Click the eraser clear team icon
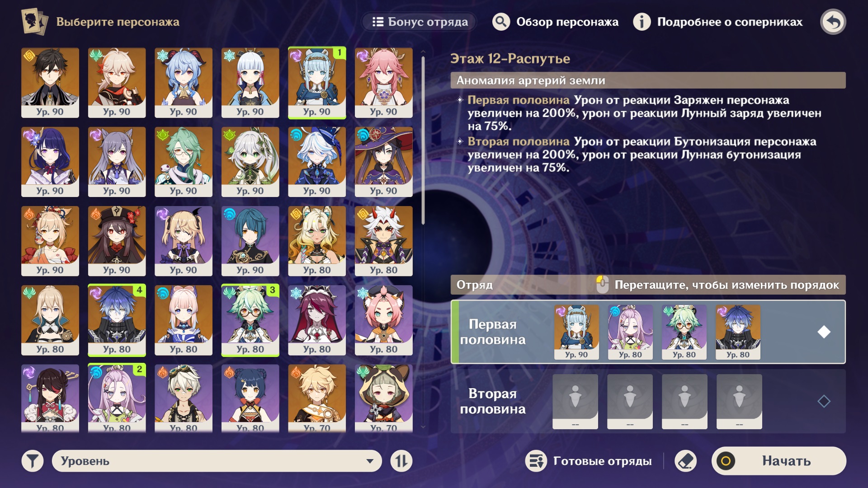This screenshot has height=488, width=868. pos(685,461)
